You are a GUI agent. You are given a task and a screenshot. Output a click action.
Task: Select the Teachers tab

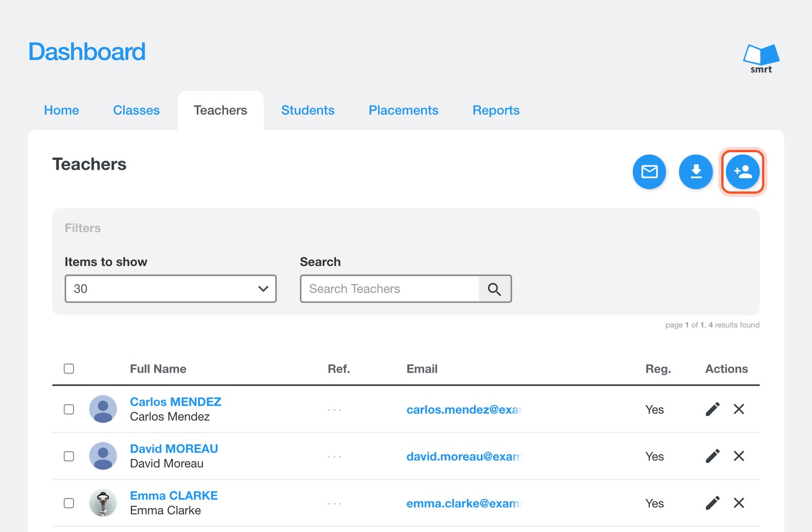click(x=220, y=110)
